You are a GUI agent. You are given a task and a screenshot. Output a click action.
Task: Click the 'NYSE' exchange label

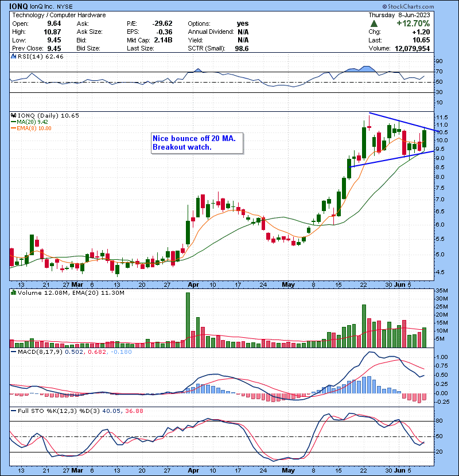tap(65, 6)
